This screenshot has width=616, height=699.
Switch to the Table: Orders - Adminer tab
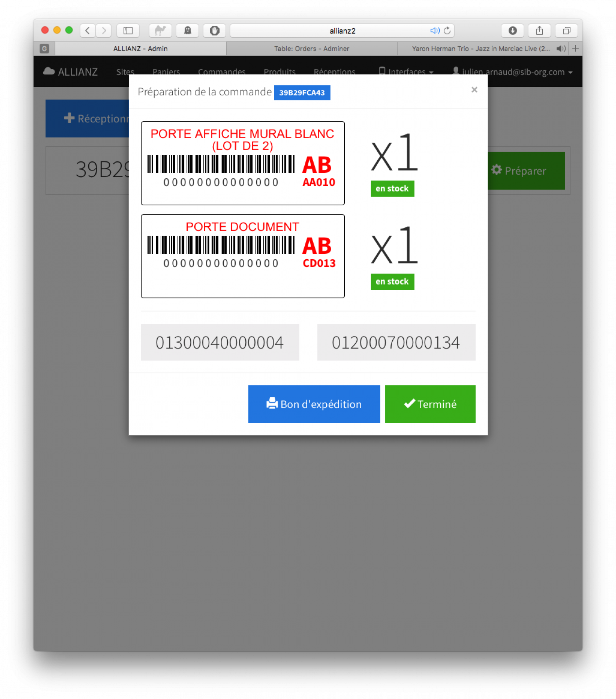click(x=312, y=49)
